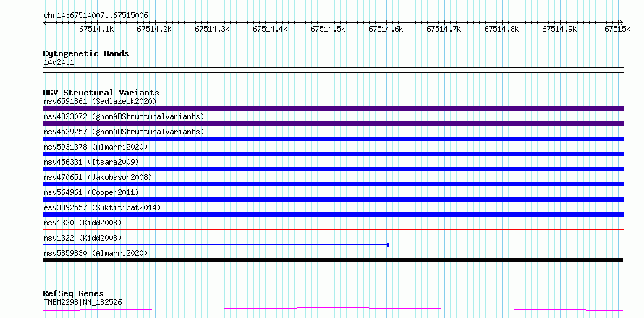The height and width of the screenshot is (318, 644).
Task: Click the 67514.5k ruler tick label
Action: (x=329, y=29)
